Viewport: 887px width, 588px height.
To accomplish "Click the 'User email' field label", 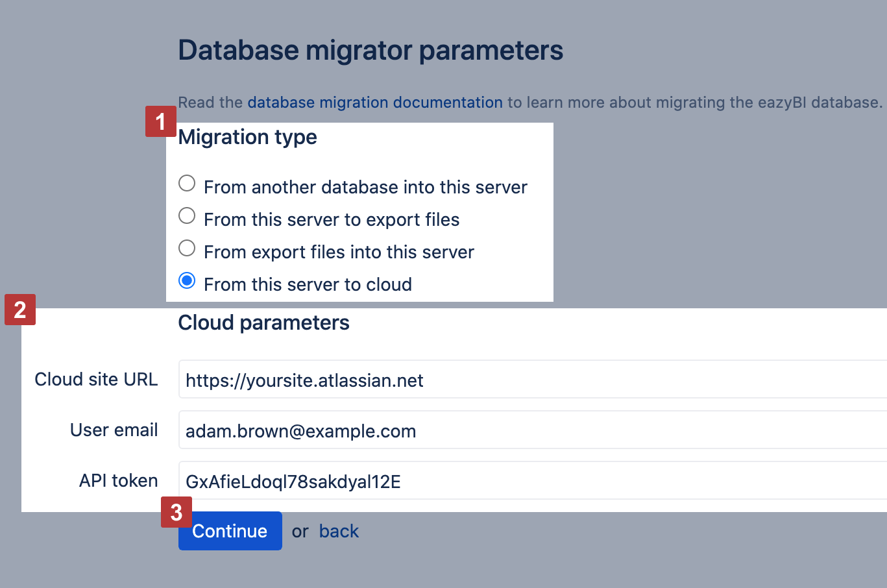I will [x=114, y=430].
